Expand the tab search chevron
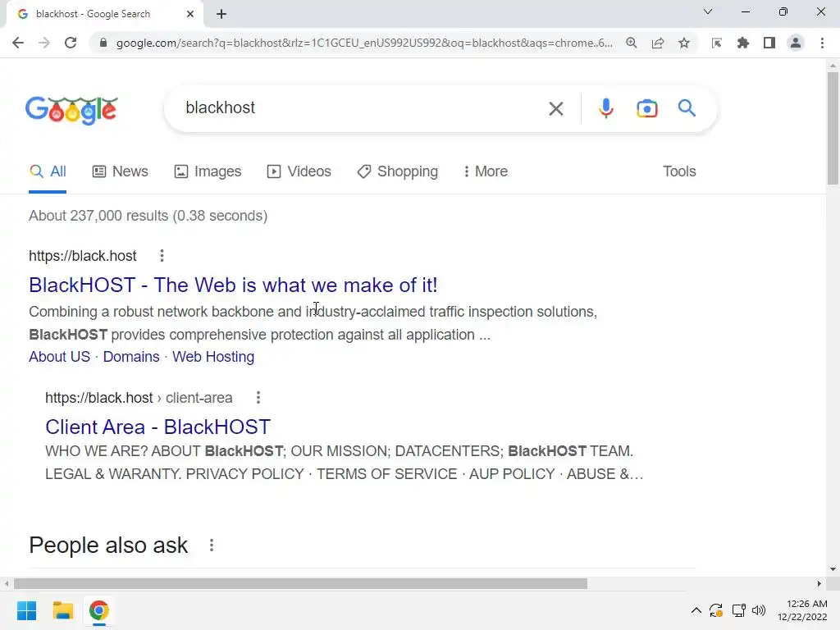This screenshot has width=840, height=630. 708,11
